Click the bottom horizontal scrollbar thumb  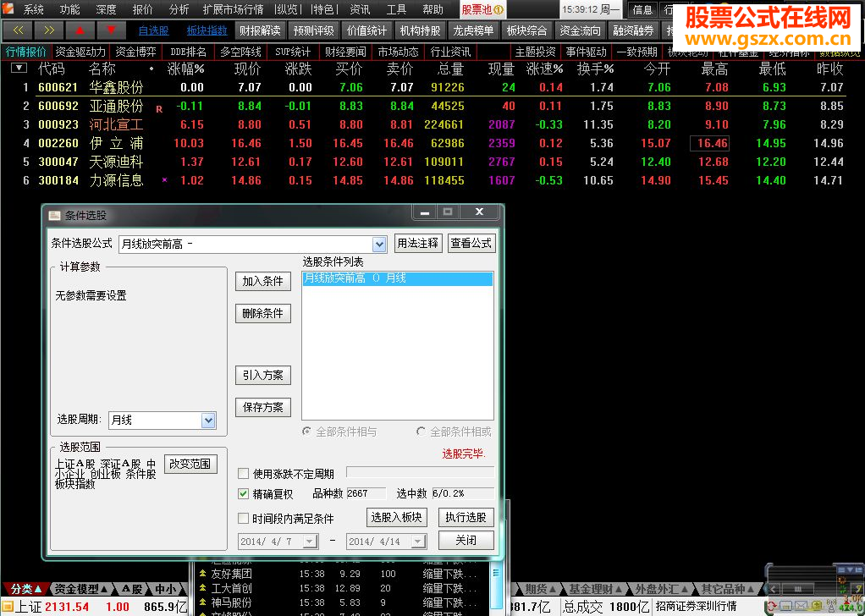(797, 590)
